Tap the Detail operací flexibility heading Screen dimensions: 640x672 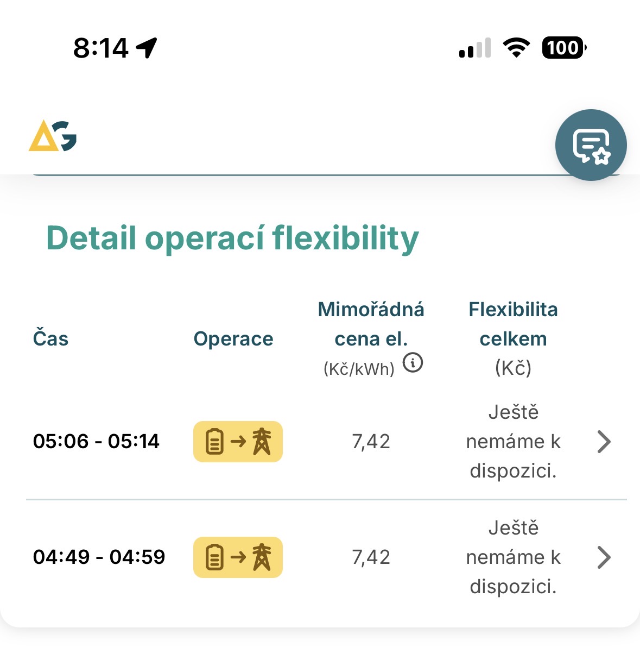232,238
